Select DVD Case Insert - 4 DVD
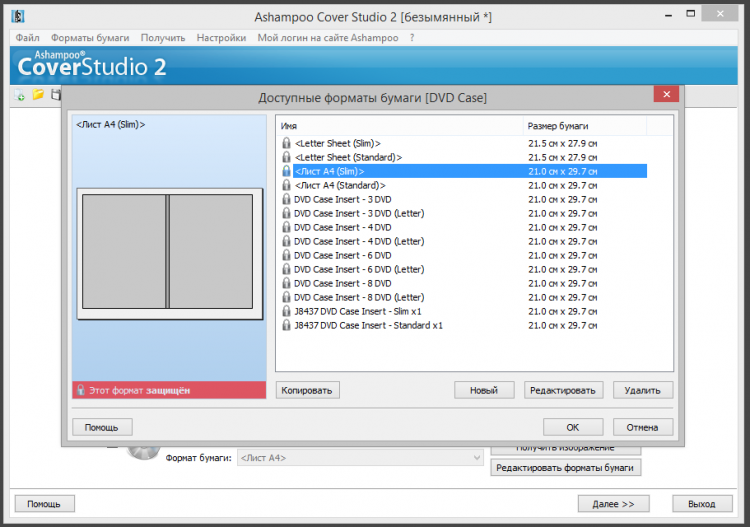Viewport: 750px width, 527px height. 342,227
